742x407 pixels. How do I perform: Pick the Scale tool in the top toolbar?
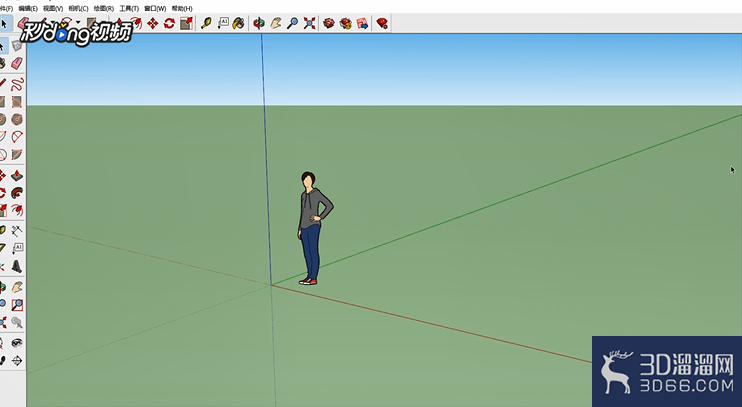[186, 23]
